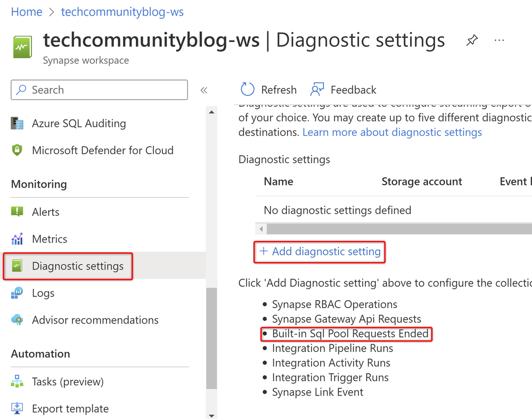Image resolution: width=532 pixels, height=419 pixels.
Task: Pin the Diagnostic settings page
Action: pos(472,40)
